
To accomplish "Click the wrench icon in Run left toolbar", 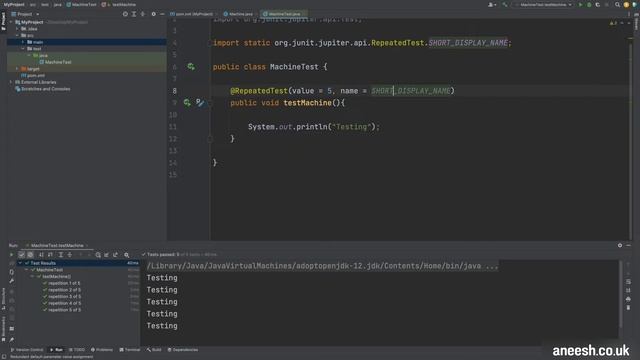I will click(11, 281).
